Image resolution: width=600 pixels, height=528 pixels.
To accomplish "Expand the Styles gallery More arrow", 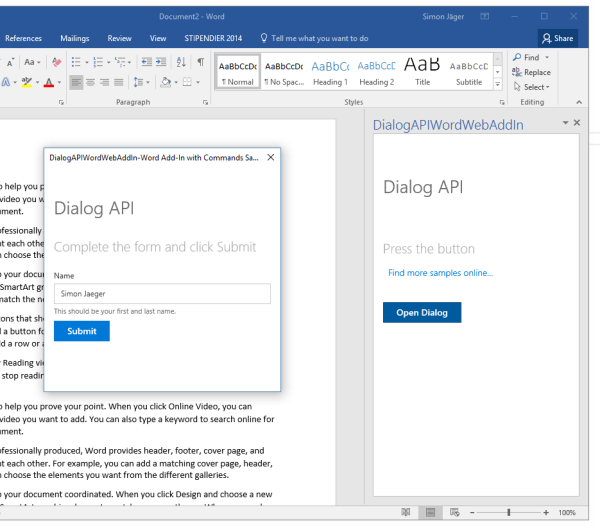I will (498, 86).
